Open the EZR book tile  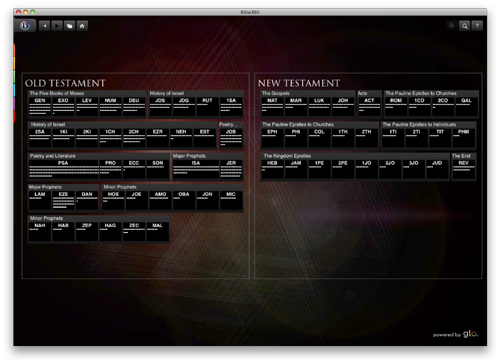point(158,138)
